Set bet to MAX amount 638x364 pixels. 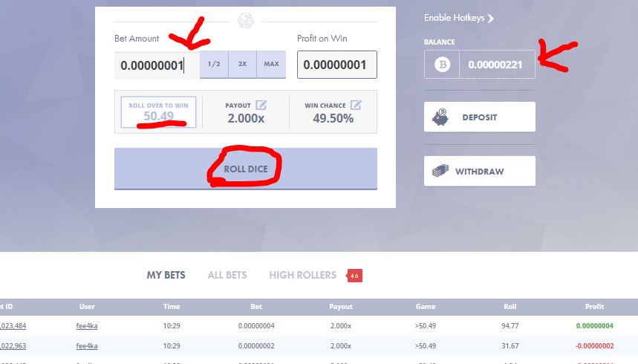tap(271, 64)
